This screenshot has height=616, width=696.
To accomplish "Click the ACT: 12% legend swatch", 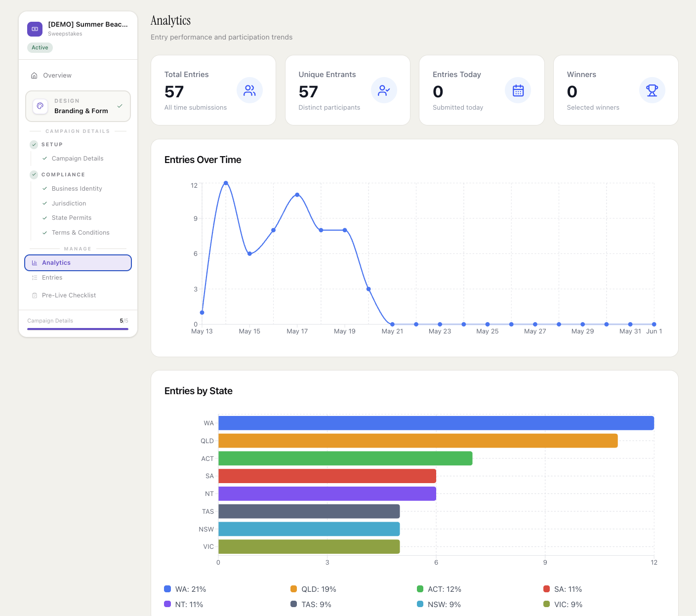I will click(420, 589).
